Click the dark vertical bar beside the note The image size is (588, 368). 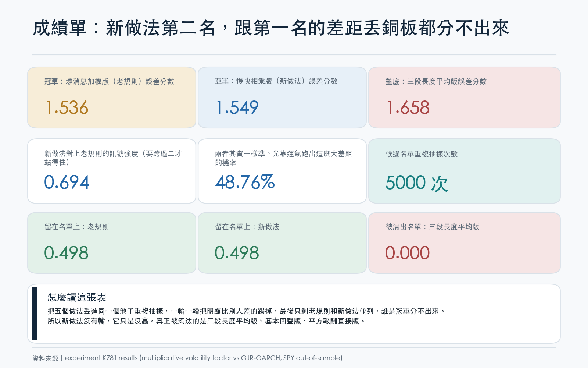click(x=35, y=314)
